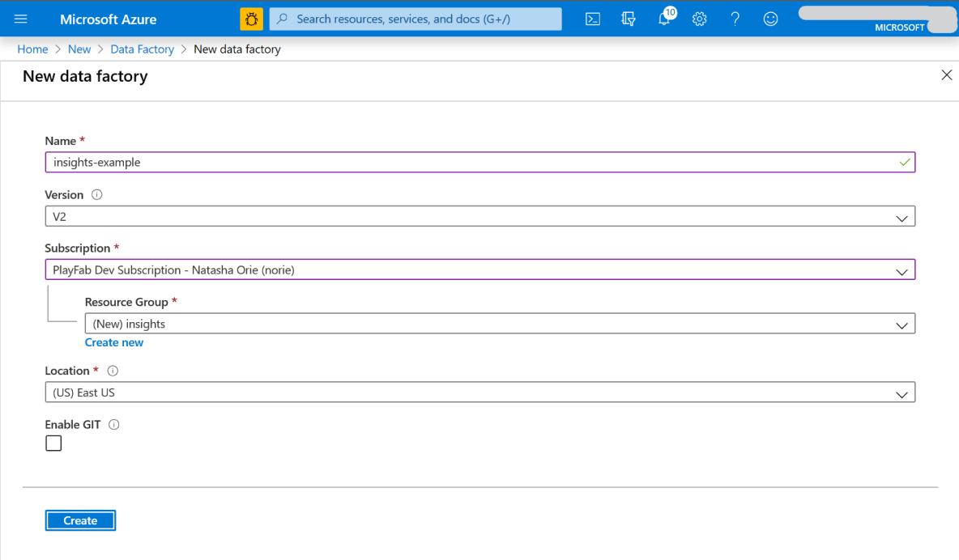Open portal settings gear
The height and width of the screenshot is (560, 959).
point(699,19)
